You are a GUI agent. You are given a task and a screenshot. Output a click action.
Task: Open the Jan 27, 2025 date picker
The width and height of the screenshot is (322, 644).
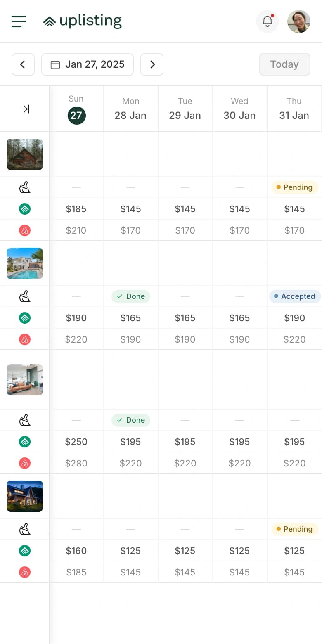[x=87, y=64]
